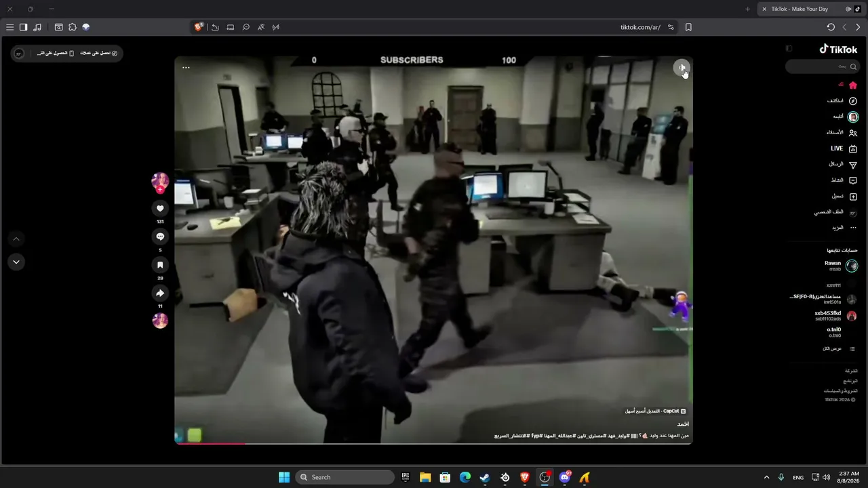Click the tiktok.com/ar/ address field
868x488 pixels.
coord(640,27)
